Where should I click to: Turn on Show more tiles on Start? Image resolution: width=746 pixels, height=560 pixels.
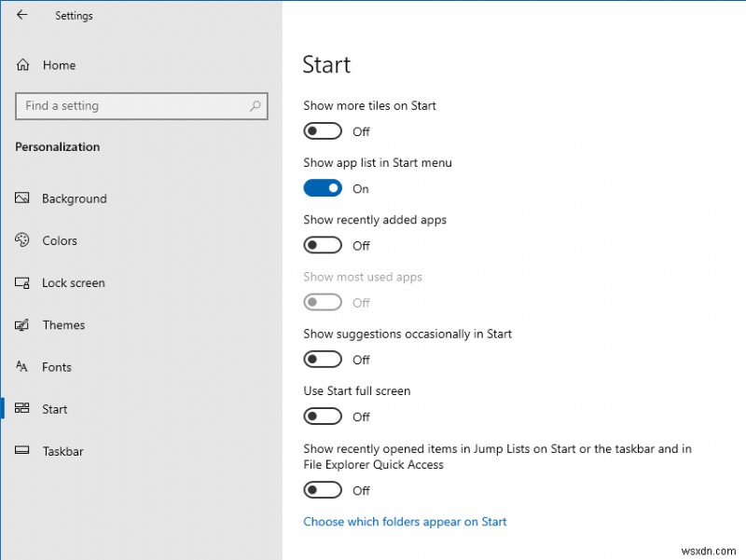pos(323,130)
